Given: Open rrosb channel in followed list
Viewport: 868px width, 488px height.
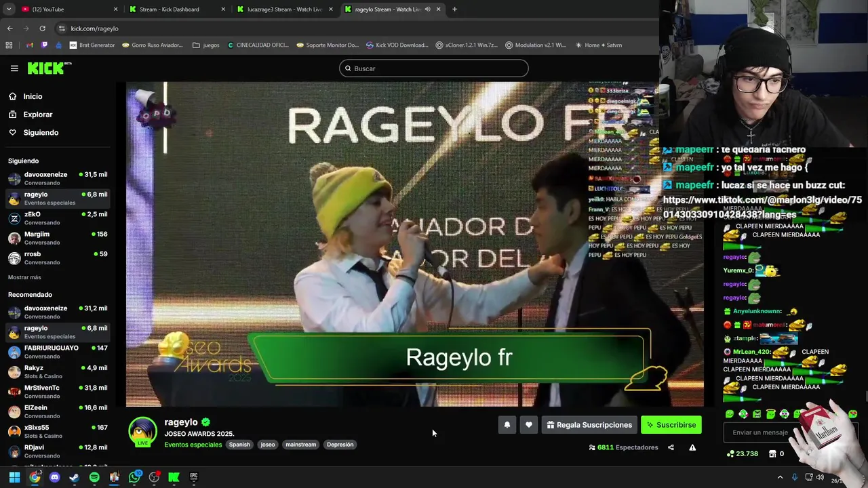Looking at the screenshot, I should coord(58,258).
